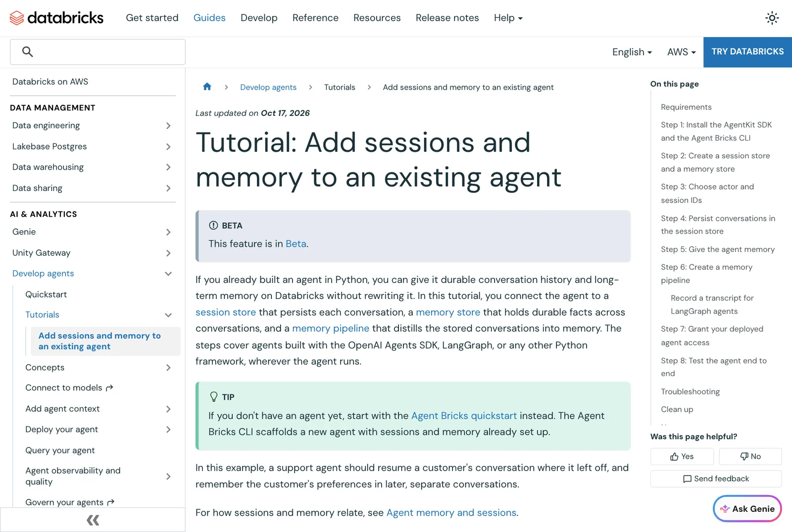Go to the home breadcrumb icon

(x=207, y=87)
